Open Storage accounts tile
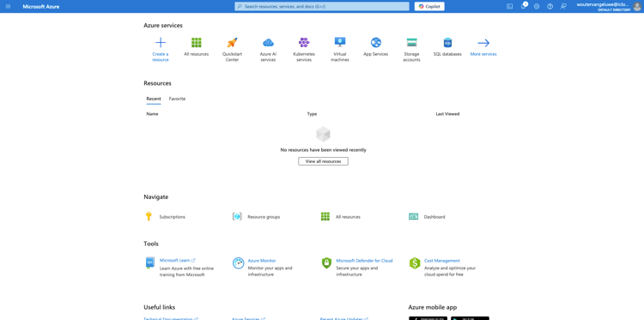This screenshot has height=320, width=644. [411, 49]
